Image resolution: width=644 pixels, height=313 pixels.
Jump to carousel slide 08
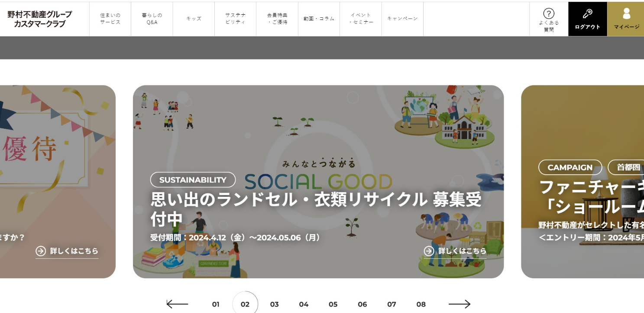[421, 304]
